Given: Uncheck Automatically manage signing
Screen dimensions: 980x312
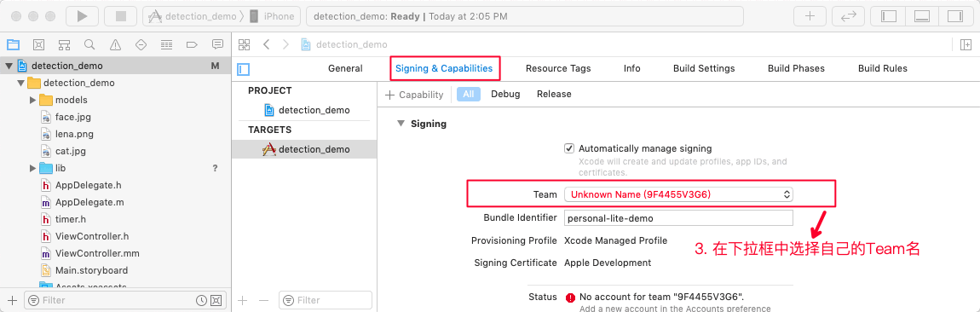Looking at the screenshot, I should [x=568, y=149].
